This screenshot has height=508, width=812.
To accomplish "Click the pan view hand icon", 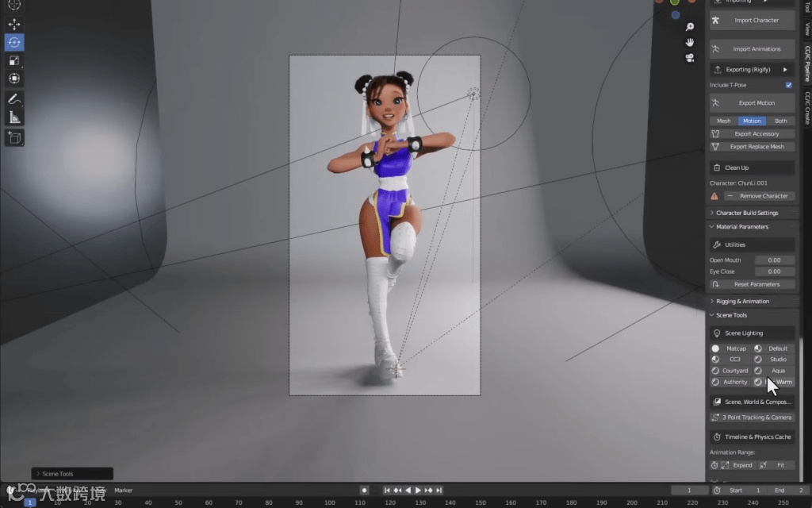I will tap(690, 43).
